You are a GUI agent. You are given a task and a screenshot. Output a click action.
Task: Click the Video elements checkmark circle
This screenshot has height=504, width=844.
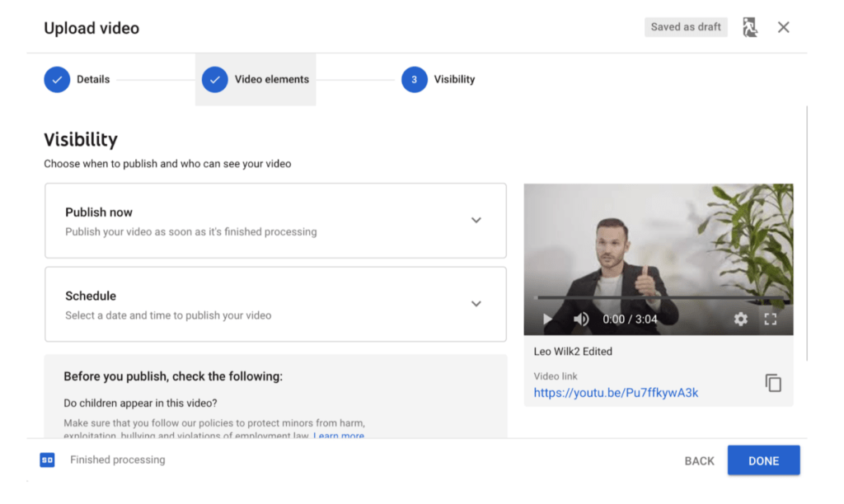coord(214,80)
